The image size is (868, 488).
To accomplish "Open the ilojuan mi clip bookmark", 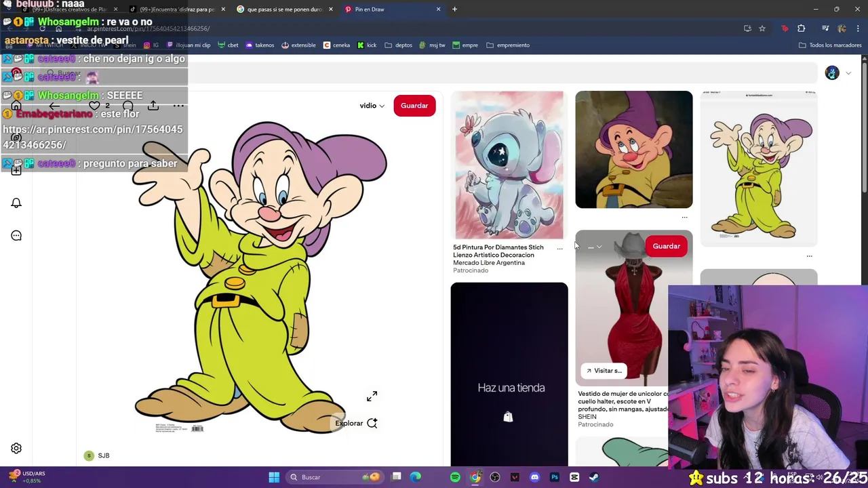I will (x=189, y=45).
